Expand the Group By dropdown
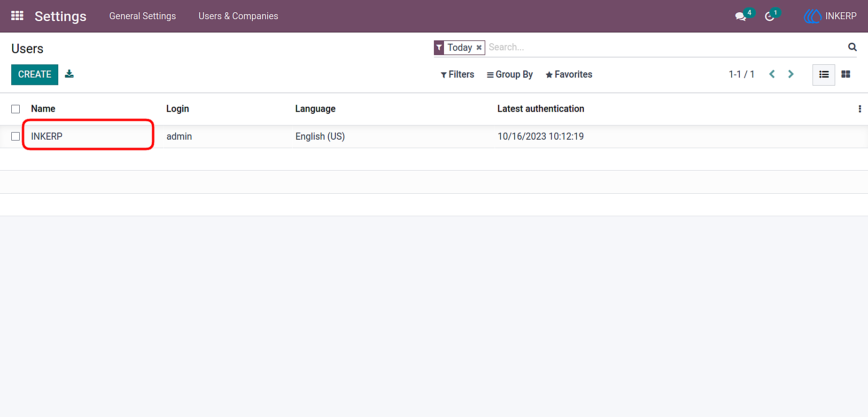 point(510,74)
